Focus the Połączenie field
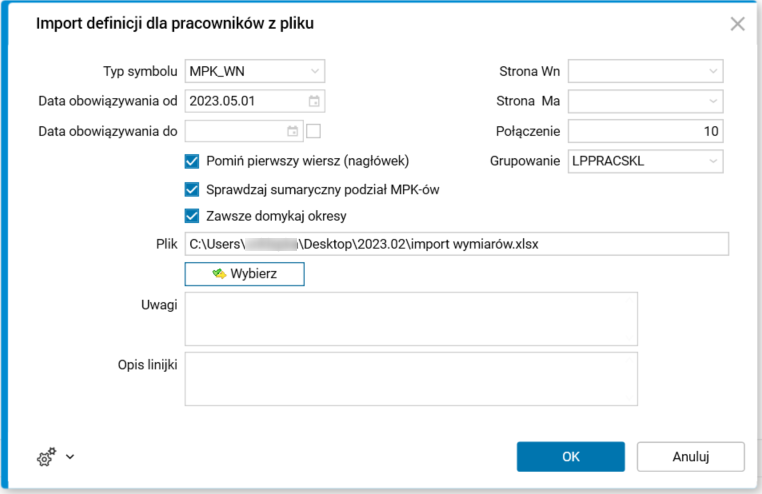Screen dimensions: 762x494 [x=645, y=131]
